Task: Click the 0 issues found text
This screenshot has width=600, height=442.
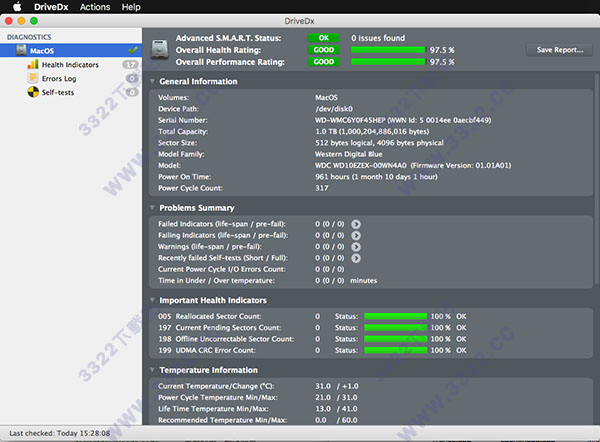Action: (378, 38)
